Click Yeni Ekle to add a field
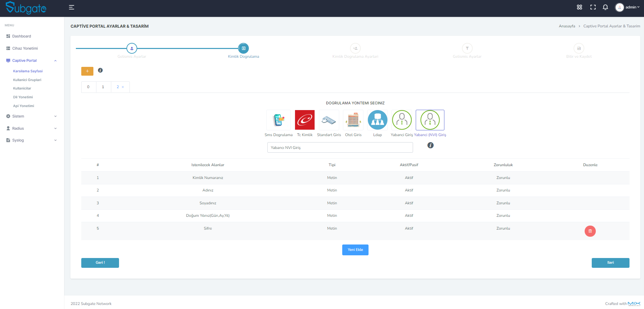Image resolution: width=644 pixels, height=309 pixels. point(355,250)
